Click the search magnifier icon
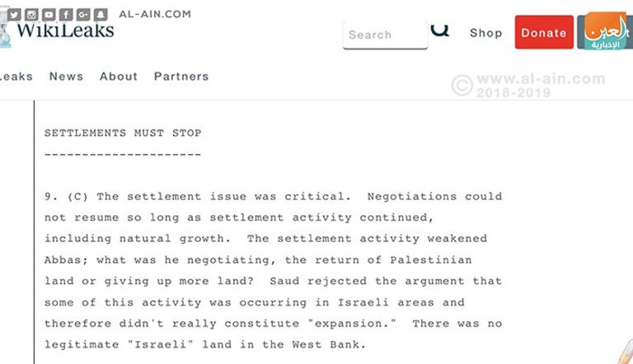This screenshot has height=364, width=633. tap(441, 30)
